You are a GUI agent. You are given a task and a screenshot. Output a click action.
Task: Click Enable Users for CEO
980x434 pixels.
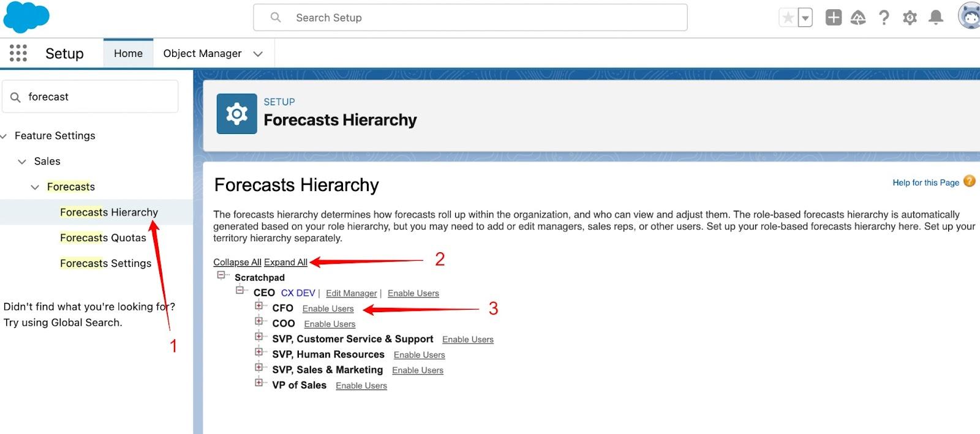click(x=413, y=293)
